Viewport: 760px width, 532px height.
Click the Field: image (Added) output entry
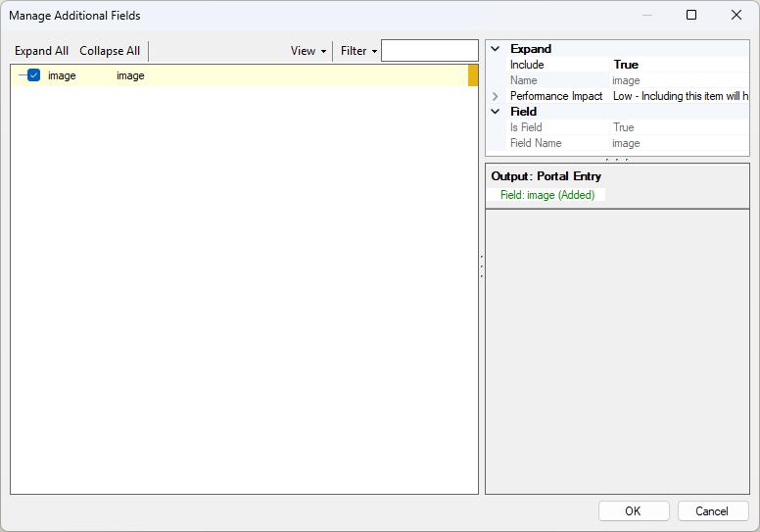[547, 195]
